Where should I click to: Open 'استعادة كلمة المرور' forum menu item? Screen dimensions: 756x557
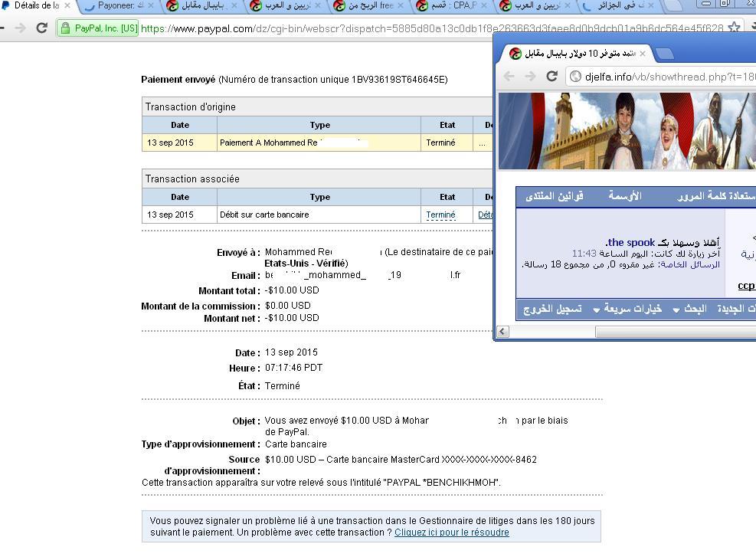click(716, 196)
